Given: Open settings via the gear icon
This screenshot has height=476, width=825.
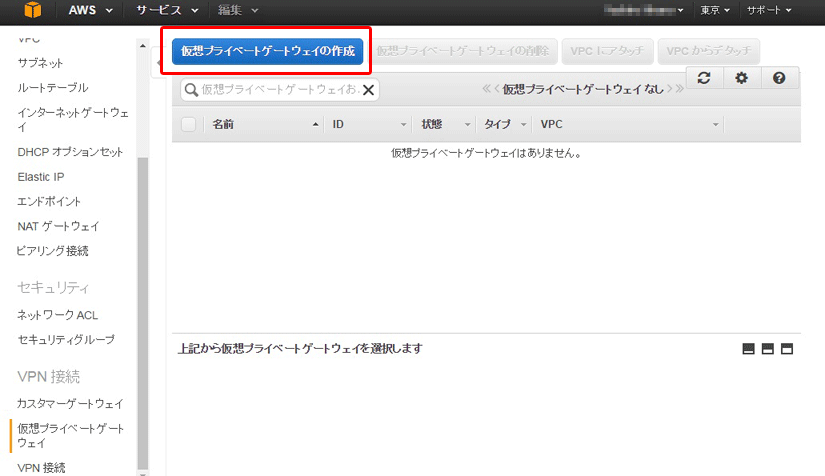Looking at the screenshot, I should pyautogui.click(x=741, y=78).
